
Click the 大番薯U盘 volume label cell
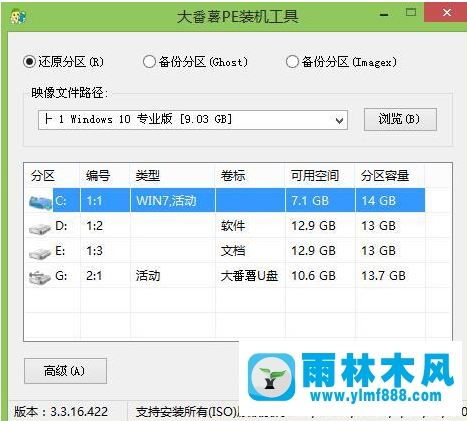pos(249,276)
